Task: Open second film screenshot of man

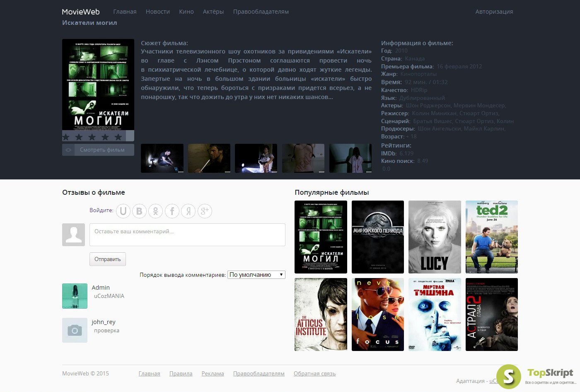Action: point(209,158)
